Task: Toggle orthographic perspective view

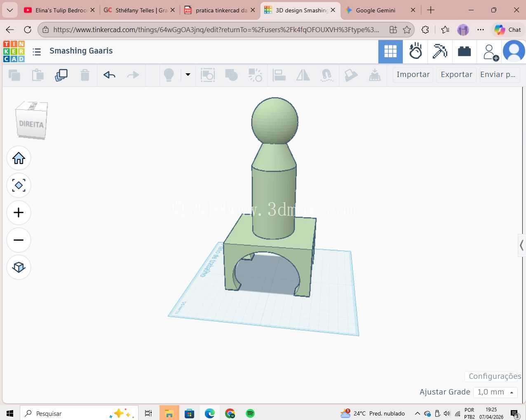Action: pyautogui.click(x=19, y=267)
